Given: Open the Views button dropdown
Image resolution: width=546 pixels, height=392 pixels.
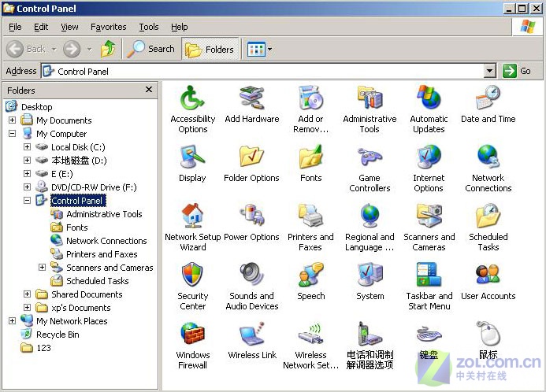Looking at the screenshot, I should [x=269, y=50].
